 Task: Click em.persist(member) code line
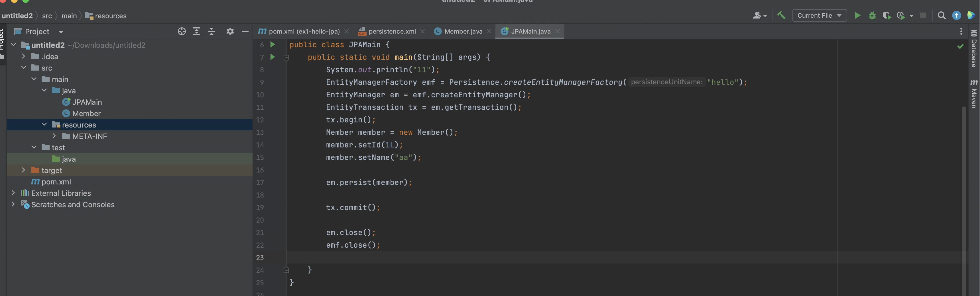[x=369, y=182]
